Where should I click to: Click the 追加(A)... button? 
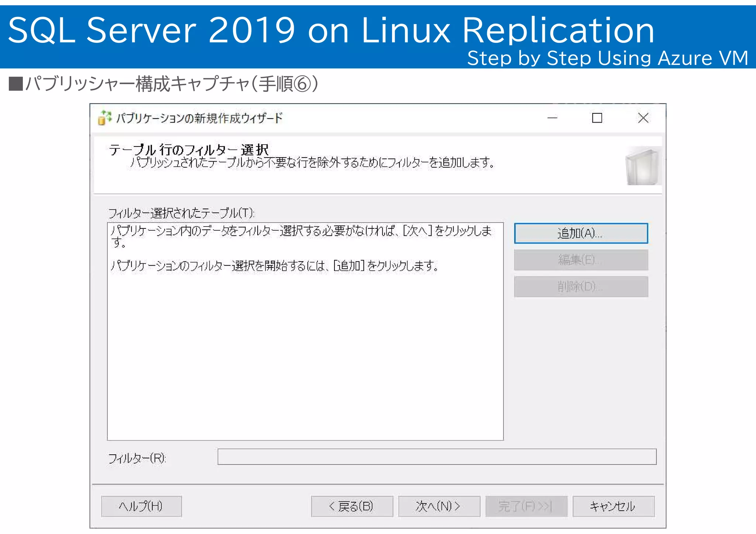point(581,233)
